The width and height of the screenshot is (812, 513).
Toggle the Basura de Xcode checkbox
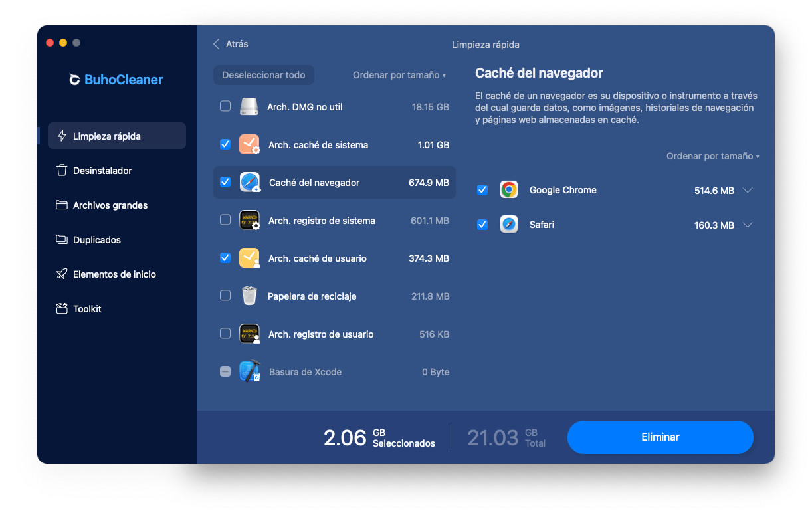tap(225, 372)
